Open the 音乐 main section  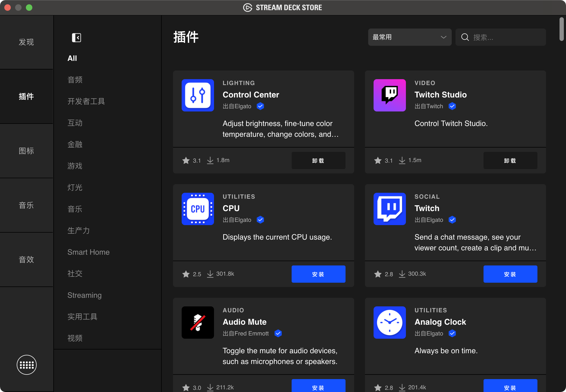click(26, 205)
